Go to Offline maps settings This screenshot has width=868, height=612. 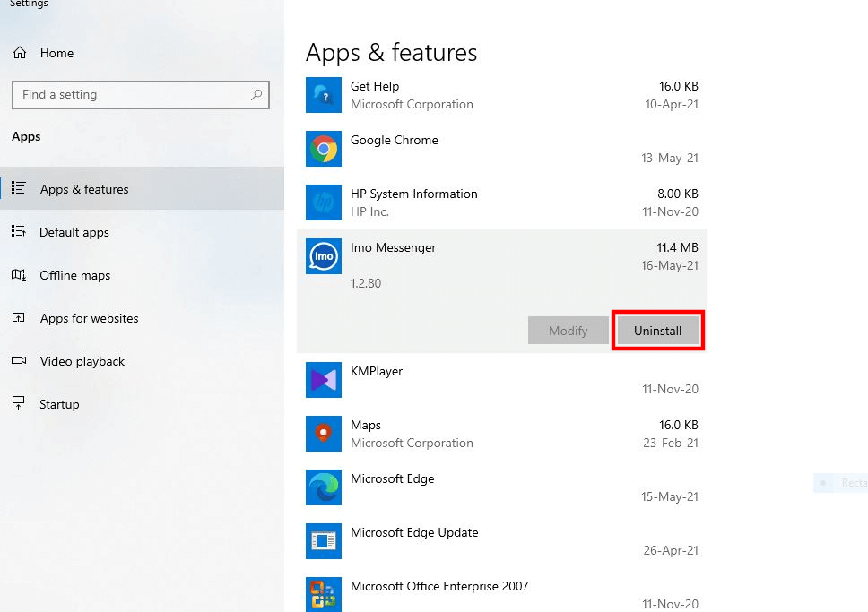click(x=142, y=275)
